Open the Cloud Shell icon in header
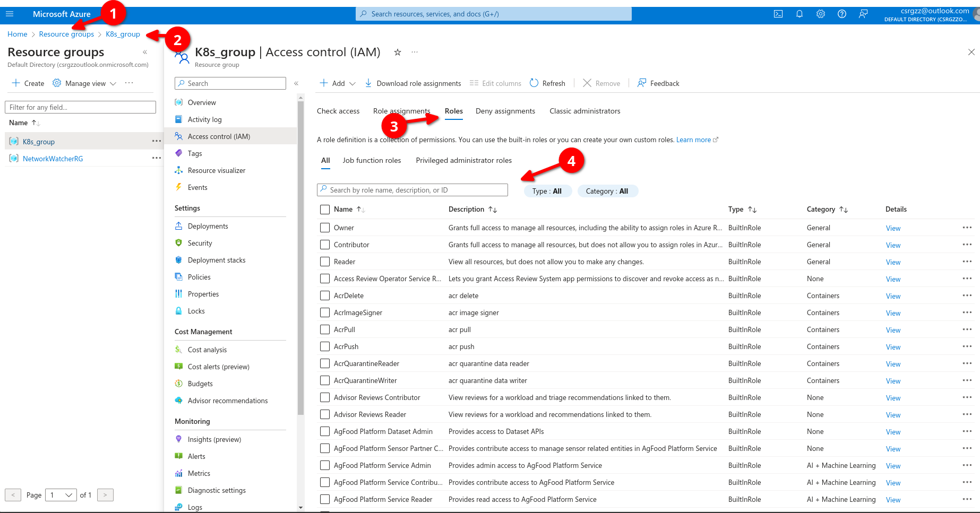The image size is (980, 513). point(778,14)
